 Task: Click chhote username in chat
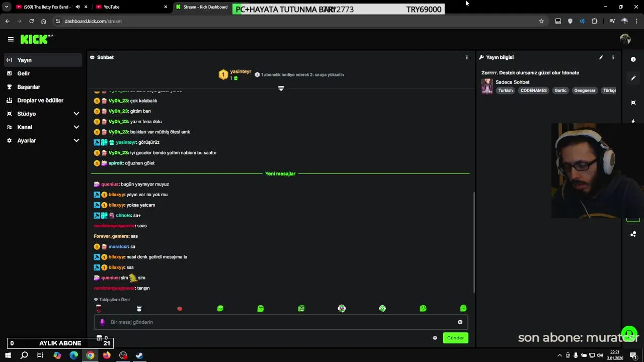(123, 215)
